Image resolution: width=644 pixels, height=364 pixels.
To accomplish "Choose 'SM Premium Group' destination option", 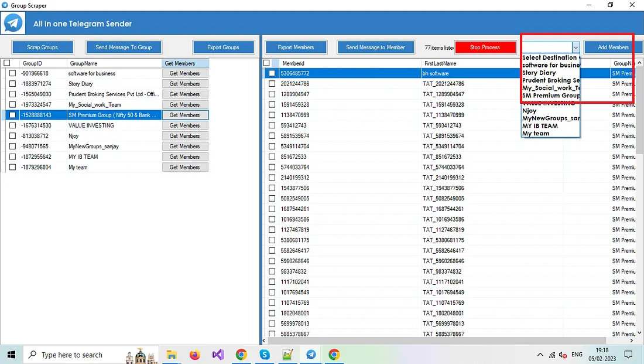I will pos(551,96).
